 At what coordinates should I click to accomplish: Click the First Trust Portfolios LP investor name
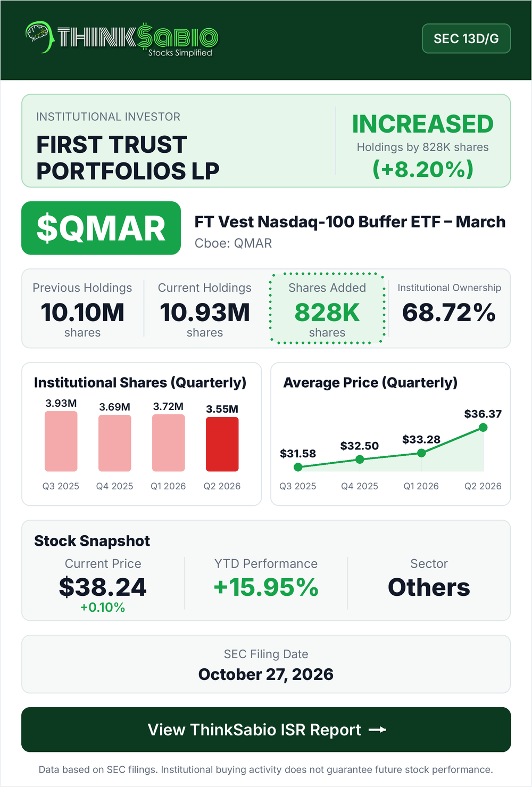128,158
